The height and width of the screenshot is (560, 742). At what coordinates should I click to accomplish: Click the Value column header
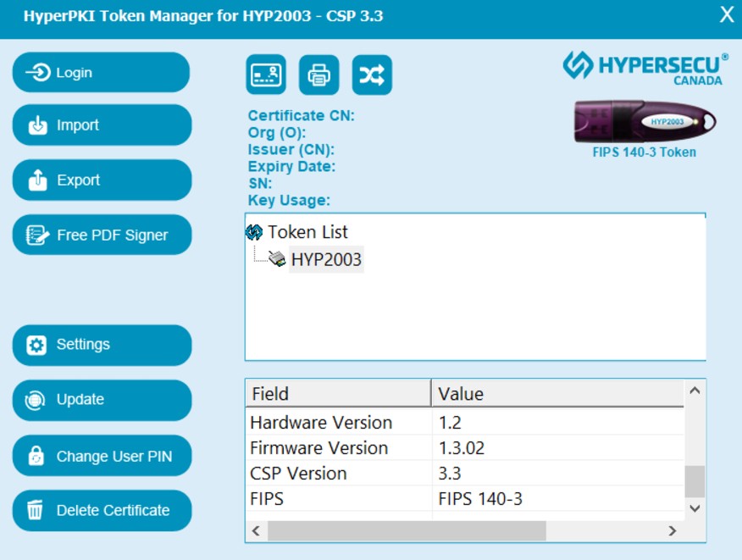pos(558,393)
